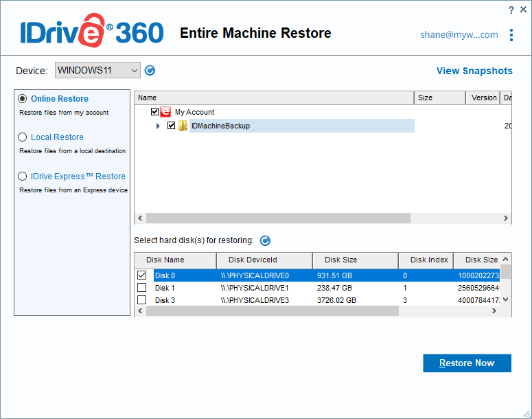The height and width of the screenshot is (419, 532).
Task: Open the View Snapshots link
Action: pos(474,71)
